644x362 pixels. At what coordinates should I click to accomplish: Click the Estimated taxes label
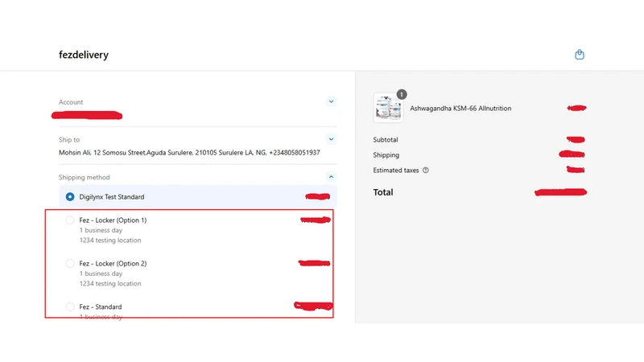(396, 170)
